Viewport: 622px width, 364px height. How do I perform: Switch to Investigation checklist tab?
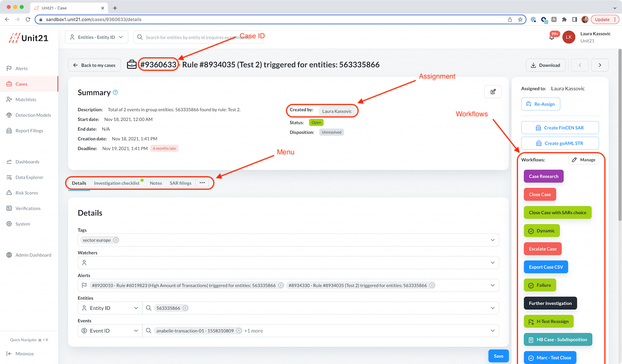(117, 183)
